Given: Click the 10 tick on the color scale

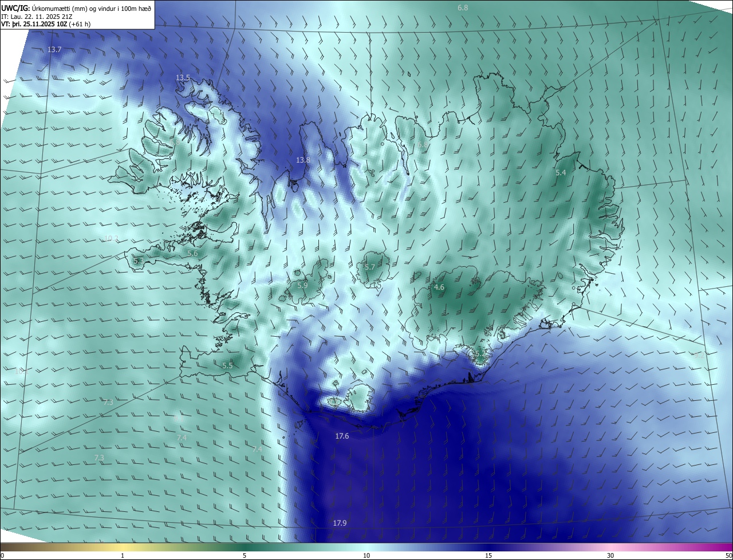Looking at the screenshot, I should pyautogui.click(x=366, y=556).
